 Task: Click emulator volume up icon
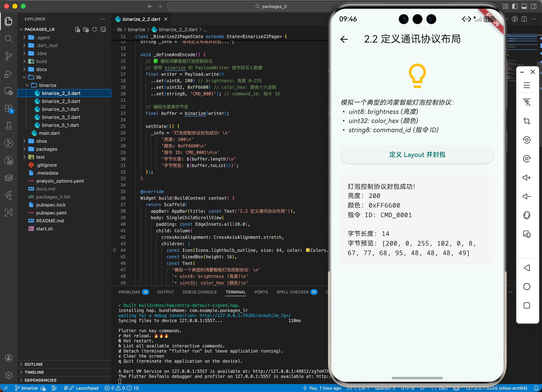click(526, 178)
